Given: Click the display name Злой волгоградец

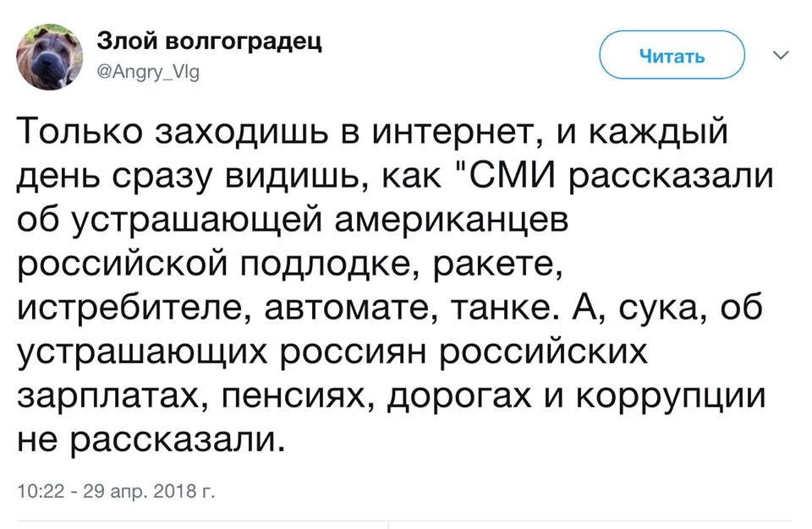Looking at the screenshot, I should 209,41.
